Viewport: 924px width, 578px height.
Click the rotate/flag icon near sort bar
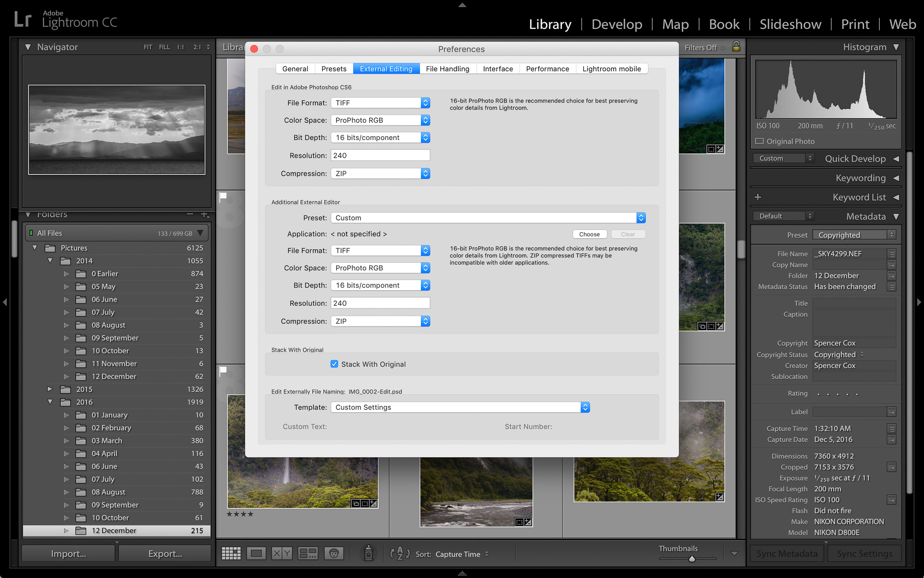click(x=401, y=553)
